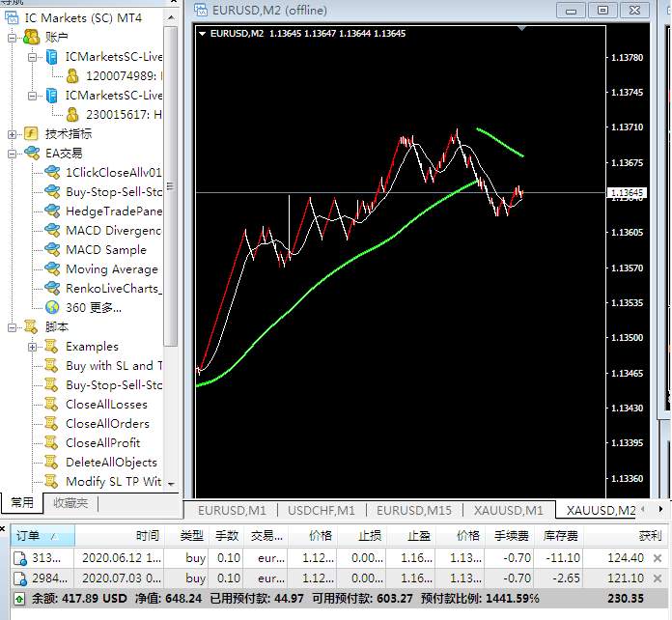Viewport: 672px width, 620px height.
Task: Show next chart tabs with right arrow
Action: pos(660,509)
